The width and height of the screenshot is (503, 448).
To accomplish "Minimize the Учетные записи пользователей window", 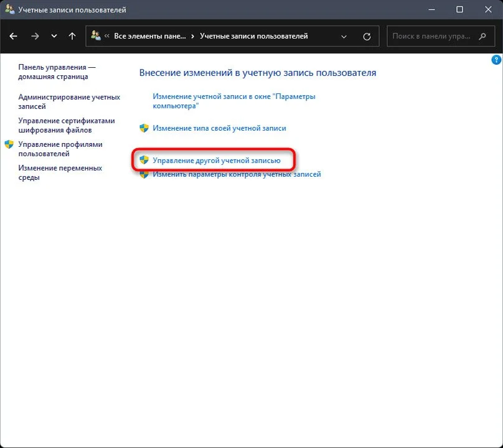I will pyautogui.click(x=432, y=9).
